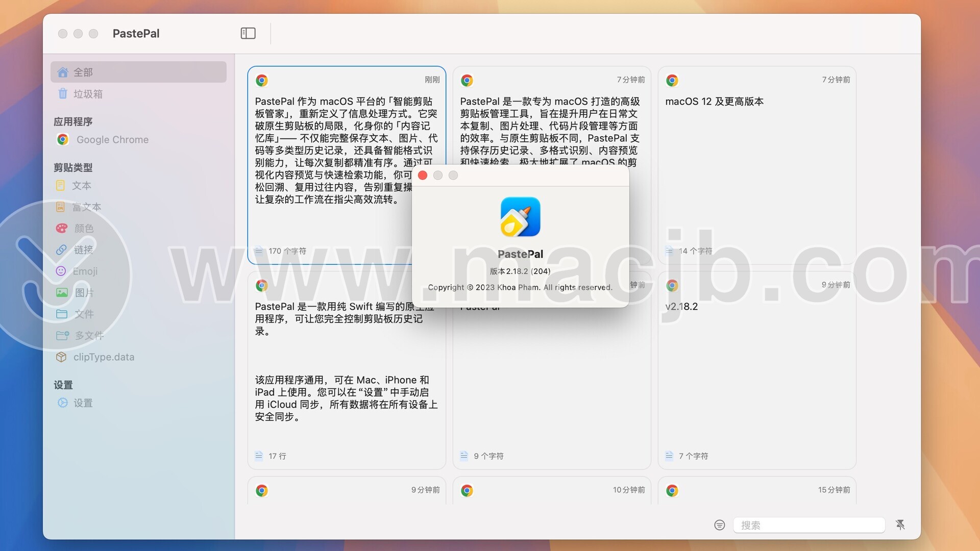
Task: Click the copyright line in About dialog
Action: click(520, 287)
